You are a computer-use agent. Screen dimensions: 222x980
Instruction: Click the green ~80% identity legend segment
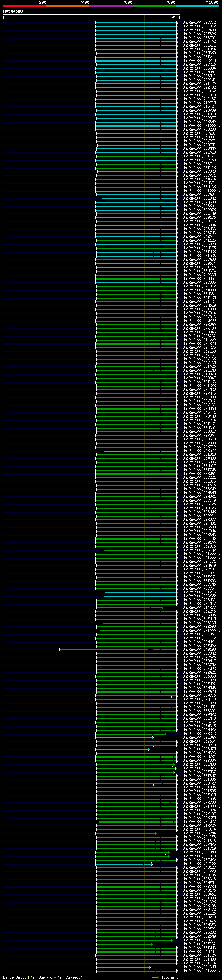[154, 7]
